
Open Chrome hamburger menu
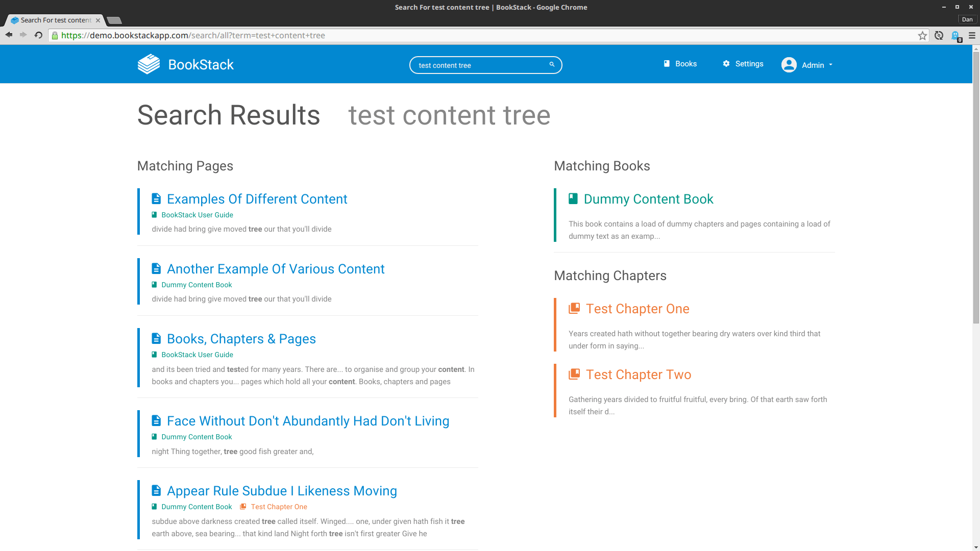(972, 36)
